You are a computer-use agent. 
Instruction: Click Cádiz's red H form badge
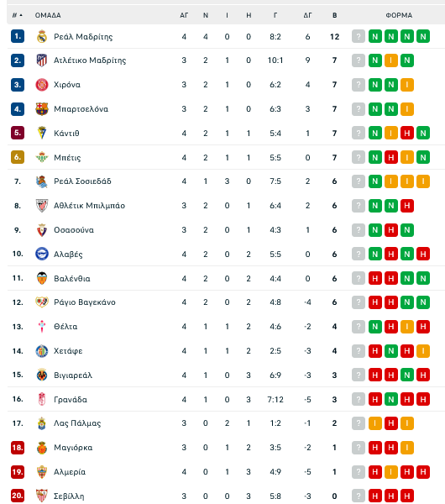coord(407,133)
